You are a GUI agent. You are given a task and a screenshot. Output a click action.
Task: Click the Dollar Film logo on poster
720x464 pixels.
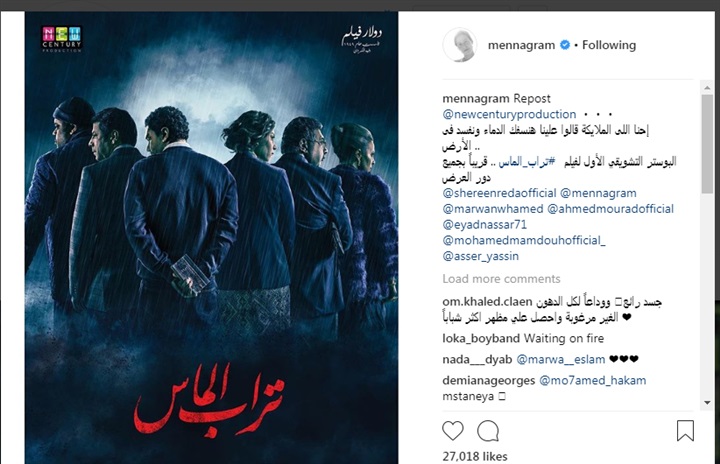(x=362, y=39)
